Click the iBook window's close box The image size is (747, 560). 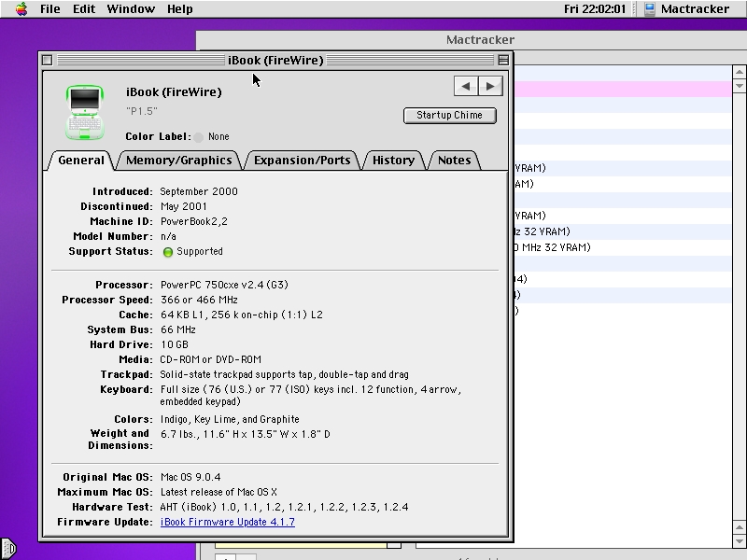pos(48,60)
